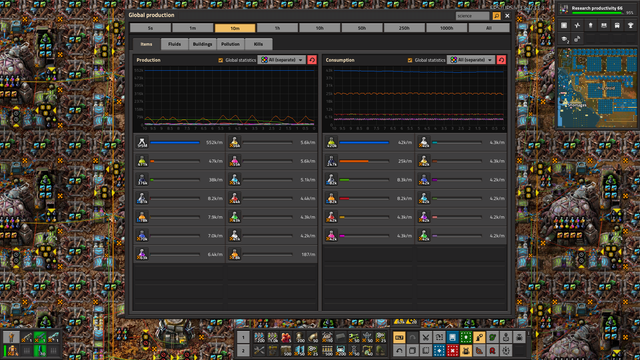Toggle Global statistics checkbox in Production panel

point(221,60)
